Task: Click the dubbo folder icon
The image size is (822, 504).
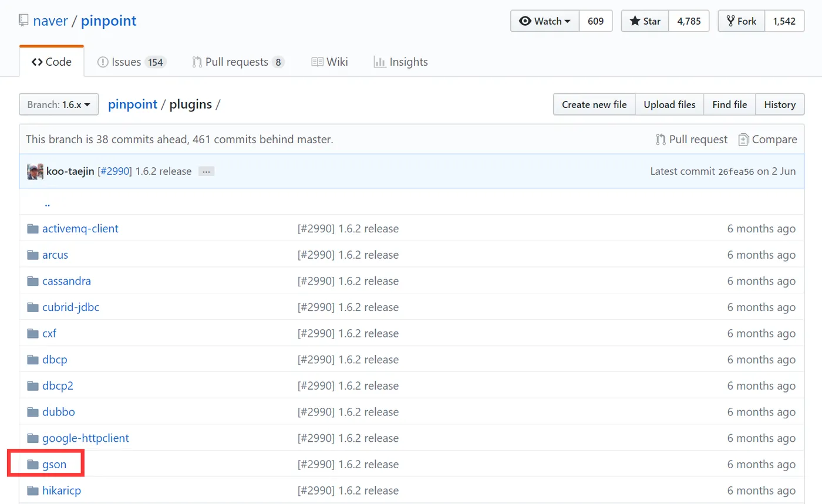Action: pyautogui.click(x=33, y=412)
